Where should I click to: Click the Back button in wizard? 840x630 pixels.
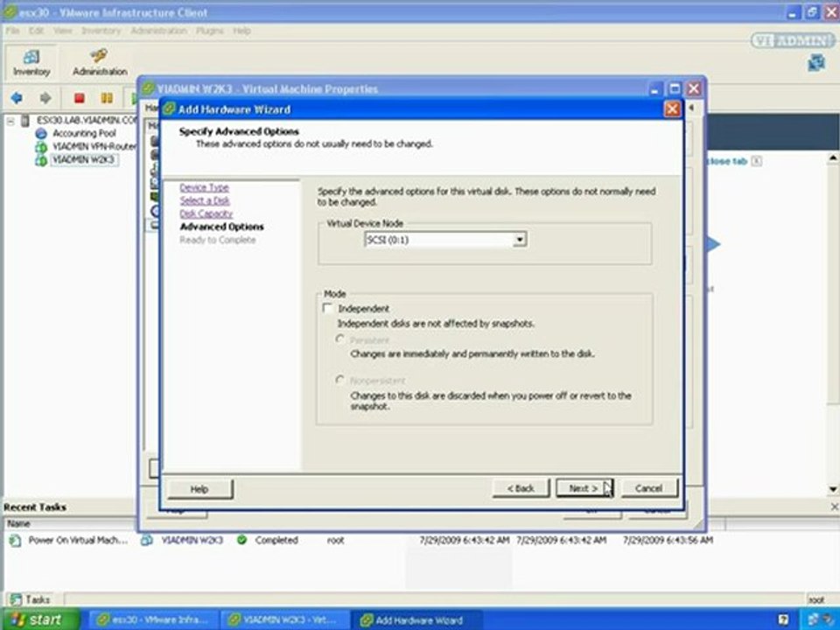tap(521, 488)
